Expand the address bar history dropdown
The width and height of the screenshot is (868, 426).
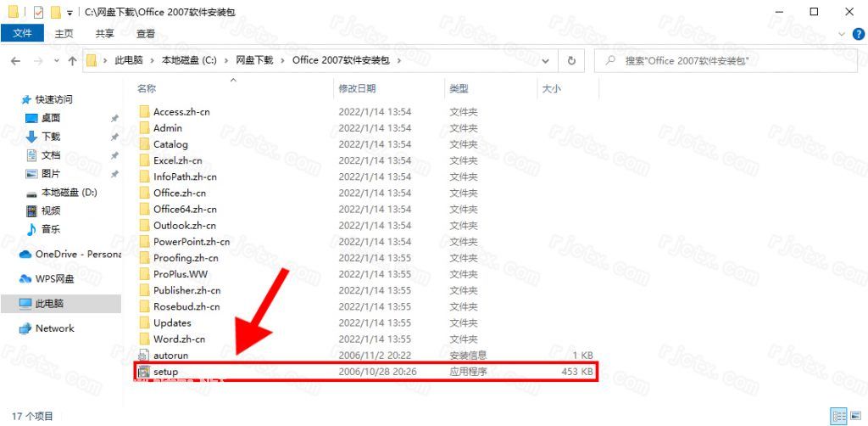[547, 60]
